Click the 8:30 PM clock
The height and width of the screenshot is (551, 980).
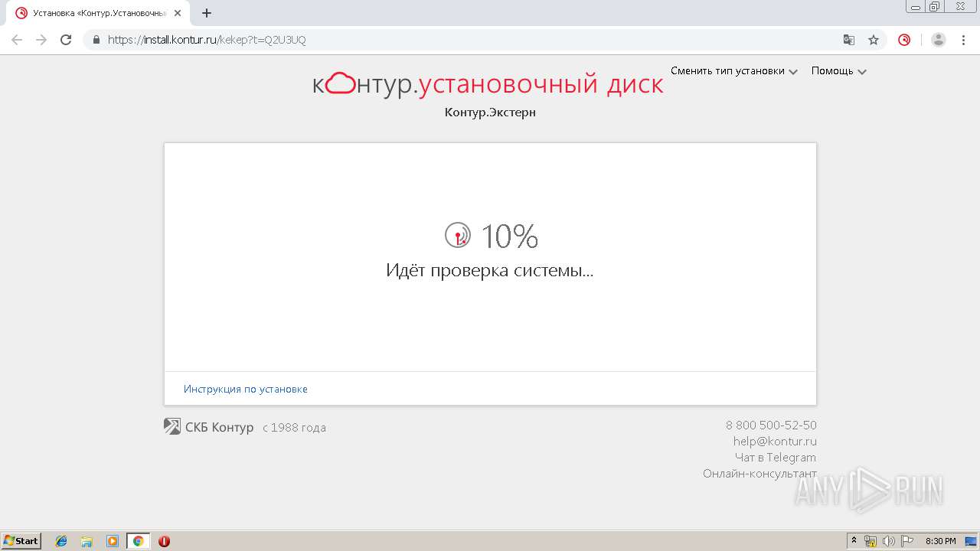[x=941, y=541]
